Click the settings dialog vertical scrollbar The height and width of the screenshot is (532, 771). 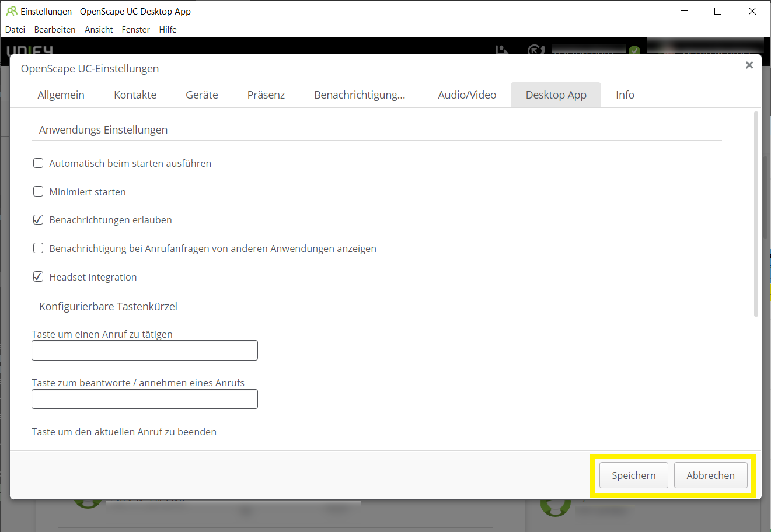tap(756, 214)
